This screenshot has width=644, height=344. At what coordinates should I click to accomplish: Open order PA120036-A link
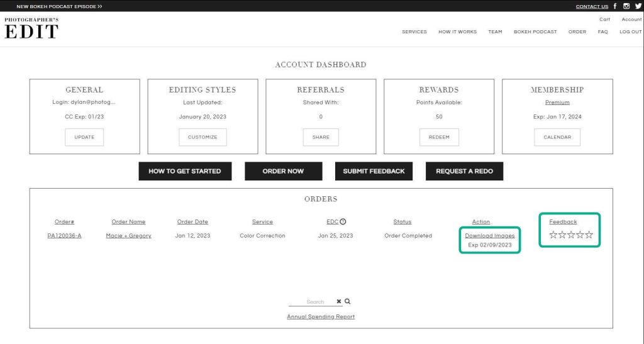click(64, 236)
